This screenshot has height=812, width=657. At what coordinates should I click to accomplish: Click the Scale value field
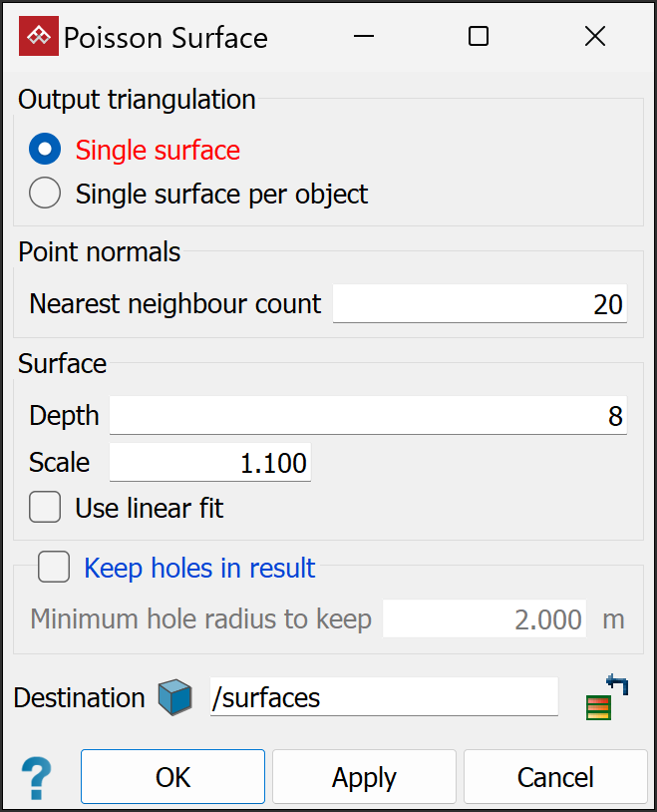tap(209, 463)
